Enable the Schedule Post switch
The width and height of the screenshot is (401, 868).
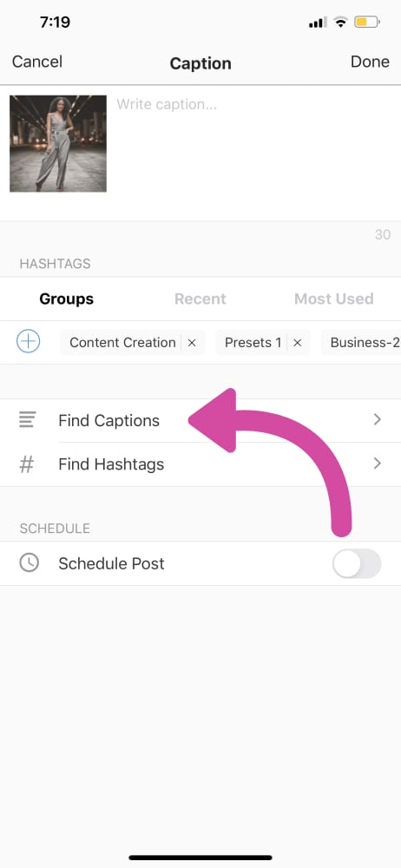pos(357,563)
